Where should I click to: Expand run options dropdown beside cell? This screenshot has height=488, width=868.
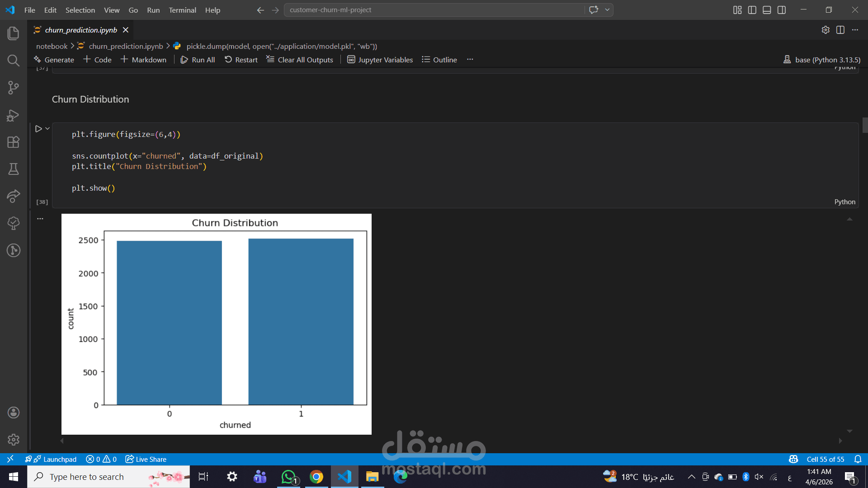[47, 129]
